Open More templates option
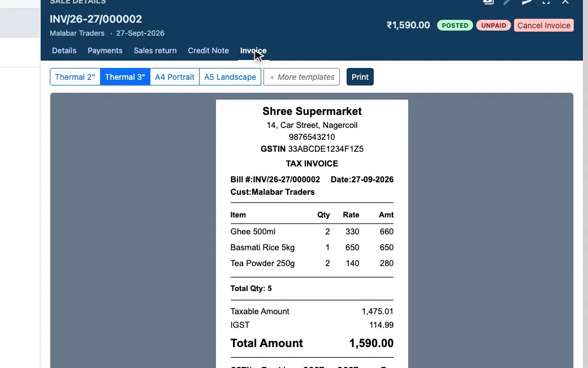 click(x=301, y=77)
